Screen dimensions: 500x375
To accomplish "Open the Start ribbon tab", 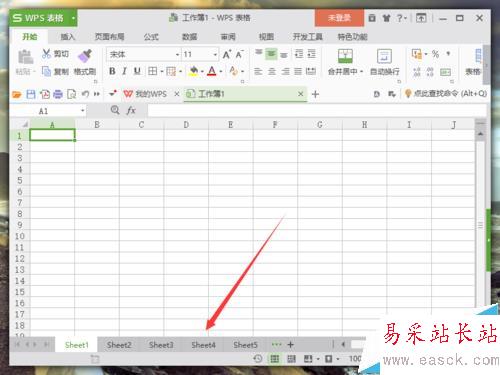I will click(30, 36).
